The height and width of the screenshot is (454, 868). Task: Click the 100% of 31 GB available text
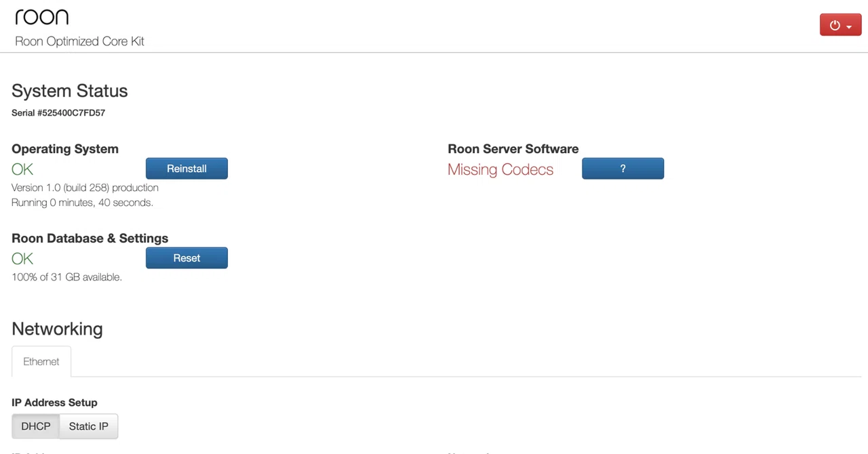tap(66, 277)
